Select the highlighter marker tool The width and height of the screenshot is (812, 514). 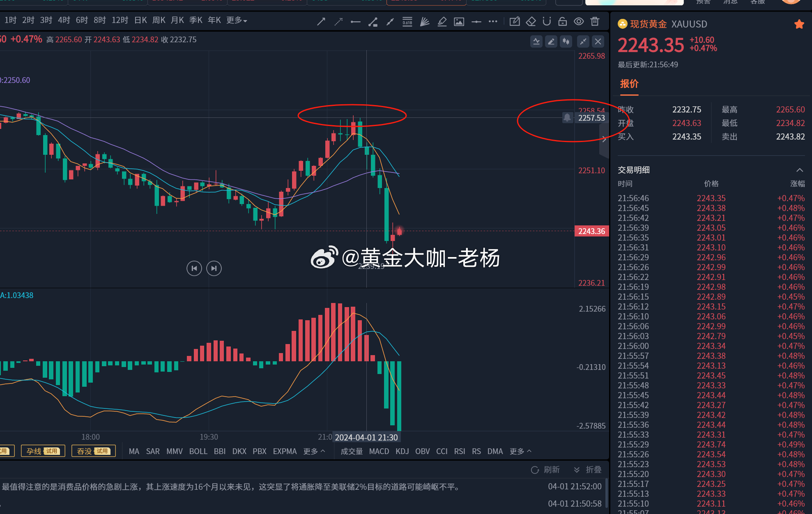[442, 21]
